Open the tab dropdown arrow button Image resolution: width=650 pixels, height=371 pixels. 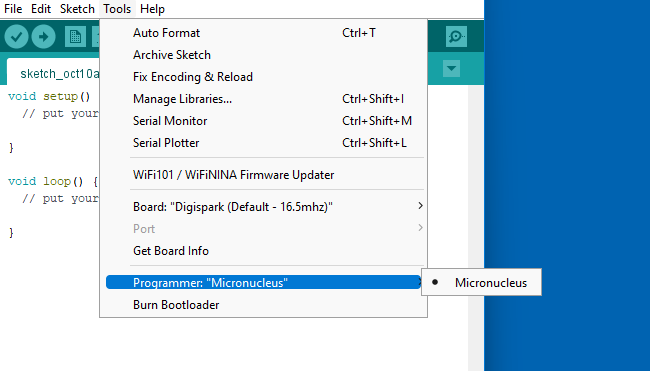point(451,68)
